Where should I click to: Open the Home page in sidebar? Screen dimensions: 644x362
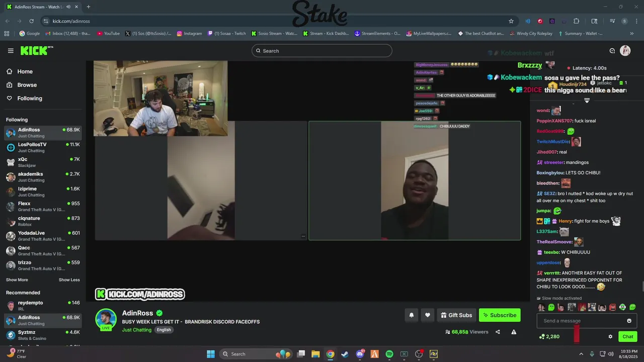click(x=24, y=71)
